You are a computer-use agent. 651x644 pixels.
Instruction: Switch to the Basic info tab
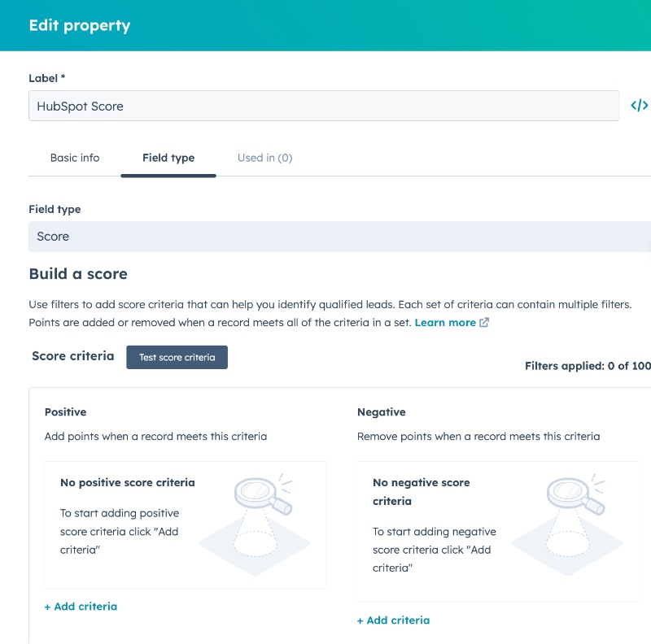75,158
